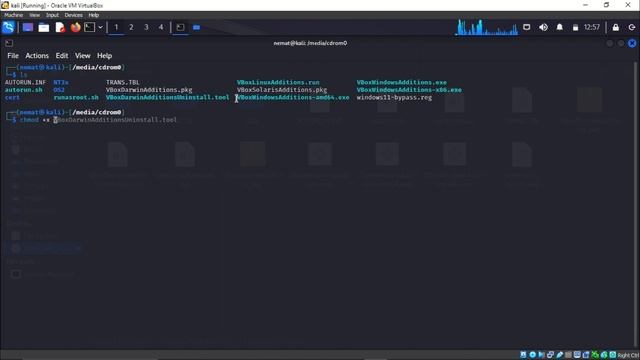Close the terminal window with blue X
The image size is (640, 360).
[x=632, y=43]
